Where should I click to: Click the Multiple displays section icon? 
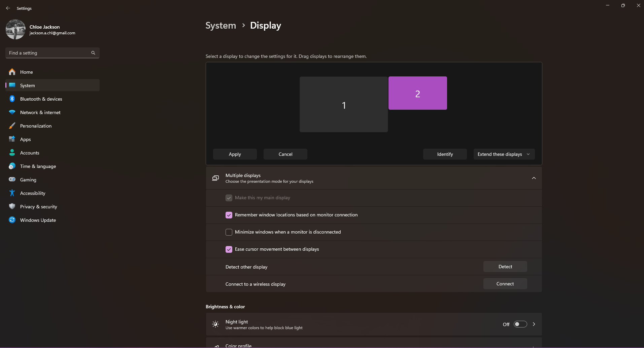click(x=215, y=178)
